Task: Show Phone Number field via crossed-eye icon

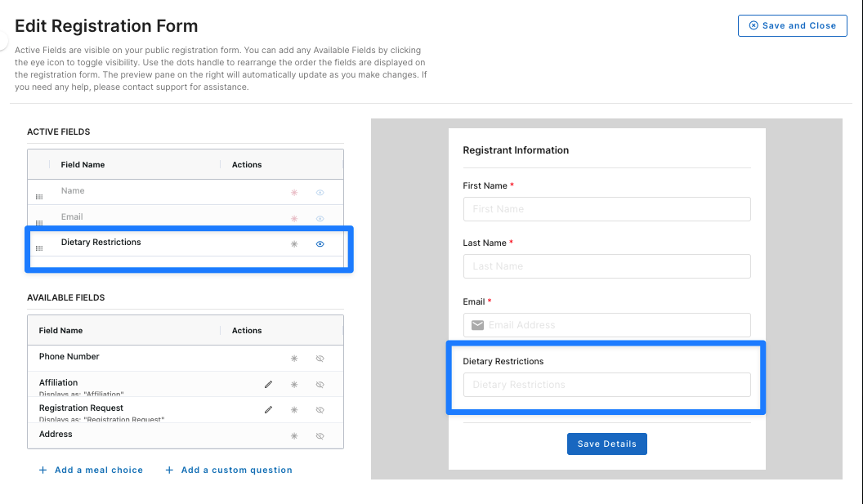Action: pos(320,359)
